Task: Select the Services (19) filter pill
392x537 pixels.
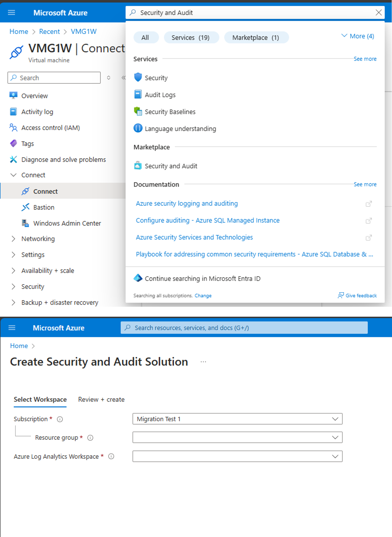Action: click(x=191, y=37)
